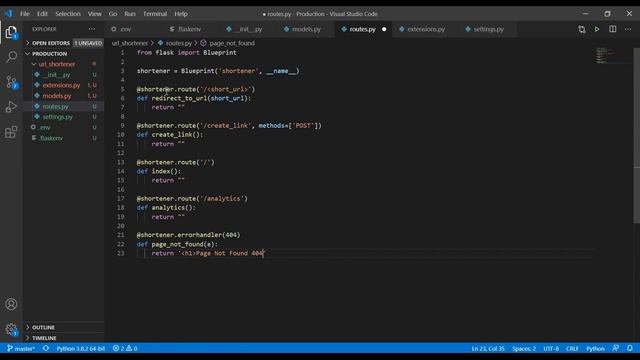Image resolution: width=640 pixels, height=360 pixels.
Task: Open the feedback icon in status bar
Action: pos(616,348)
